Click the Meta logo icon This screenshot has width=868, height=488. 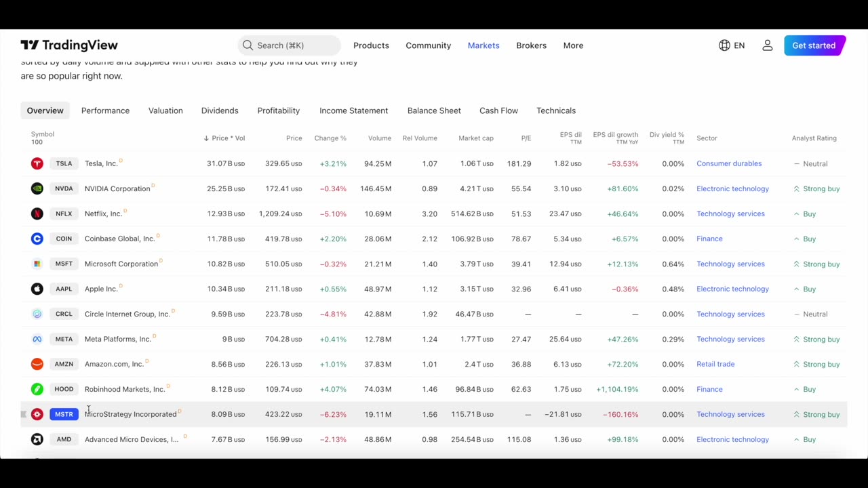point(37,339)
